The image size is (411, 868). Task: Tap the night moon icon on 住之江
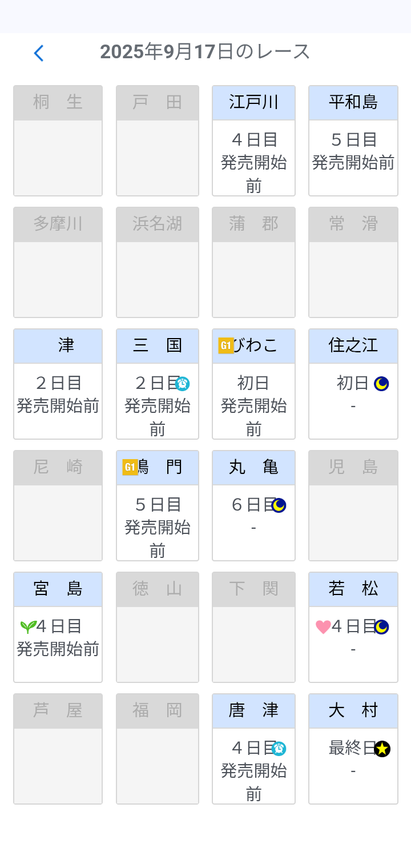tap(381, 384)
